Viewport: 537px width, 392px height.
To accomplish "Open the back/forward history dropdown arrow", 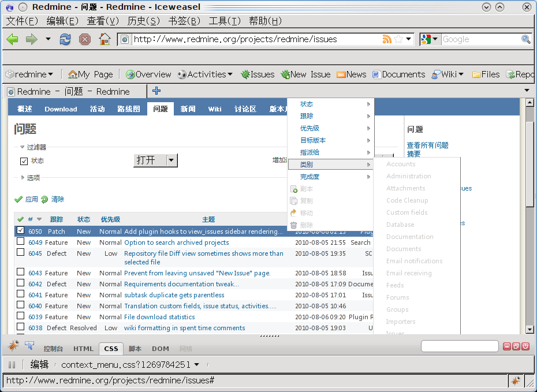I will (48, 39).
